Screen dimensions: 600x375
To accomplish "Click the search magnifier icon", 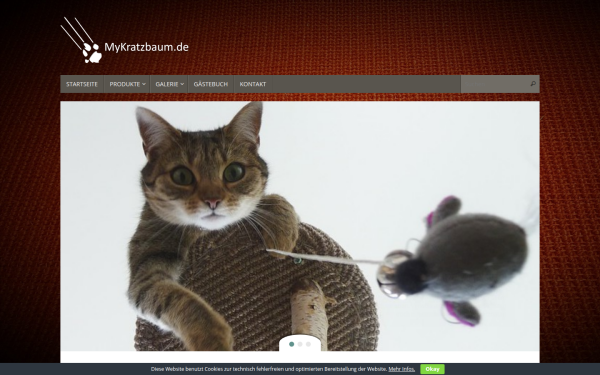I will pyautogui.click(x=533, y=84).
